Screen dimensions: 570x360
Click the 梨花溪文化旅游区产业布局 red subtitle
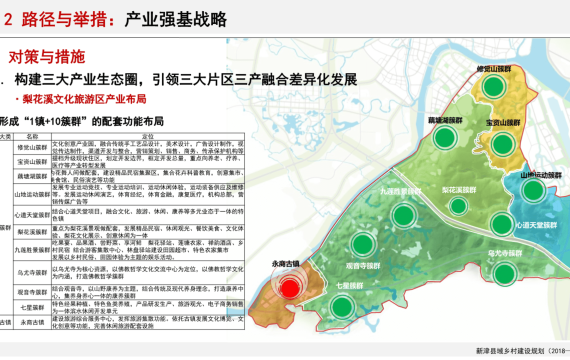84,99
